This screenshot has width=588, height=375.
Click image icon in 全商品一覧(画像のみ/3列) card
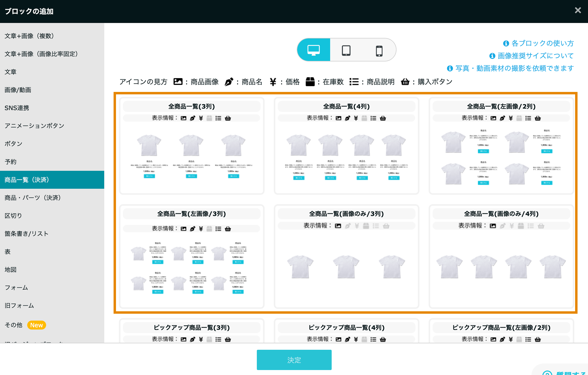pyautogui.click(x=338, y=226)
